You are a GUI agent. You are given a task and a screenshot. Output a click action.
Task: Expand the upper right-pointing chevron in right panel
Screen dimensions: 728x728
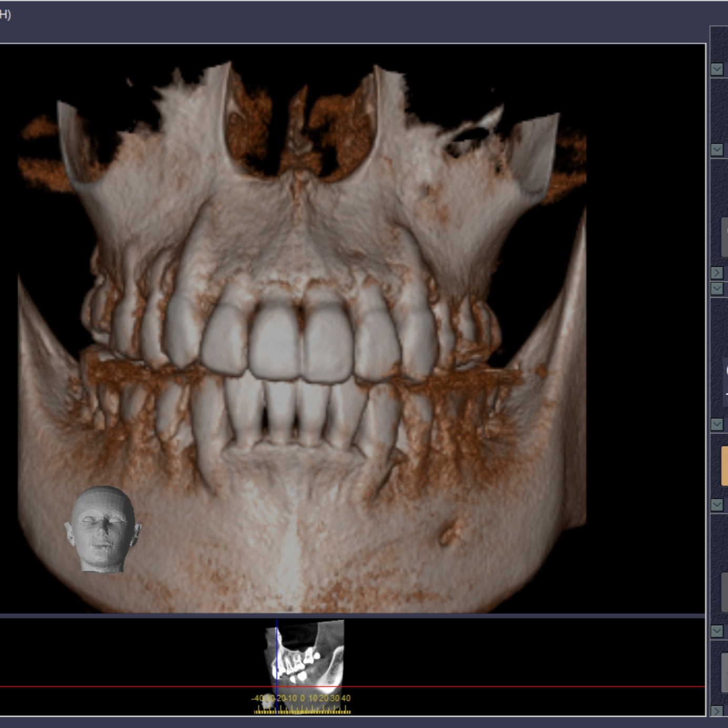coord(717,272)
